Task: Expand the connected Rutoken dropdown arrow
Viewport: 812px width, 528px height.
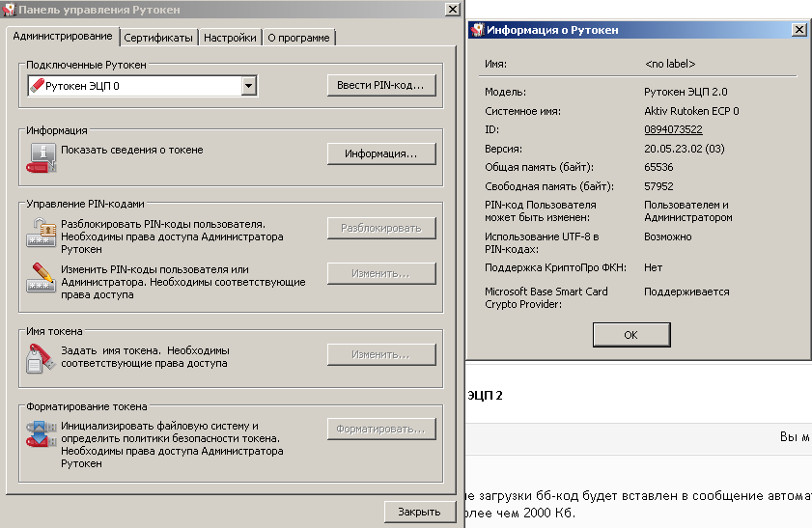Action: tap(248, 87)
